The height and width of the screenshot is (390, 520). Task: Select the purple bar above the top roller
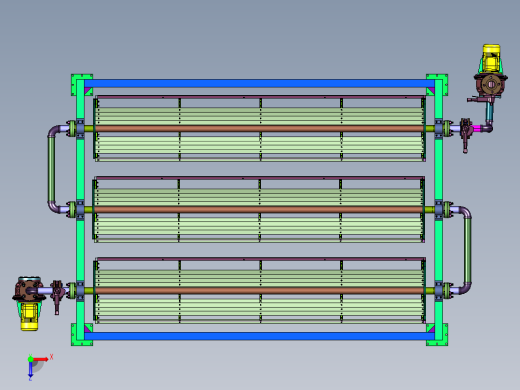tap(261, 97)
